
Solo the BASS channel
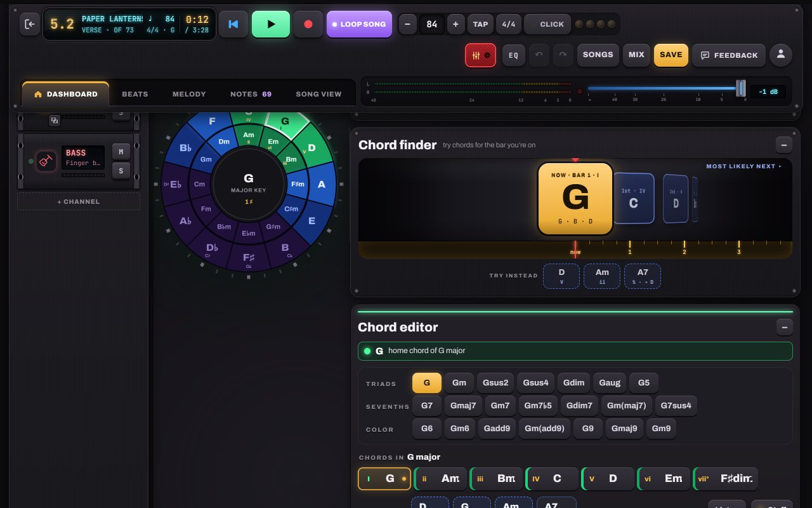121,170
